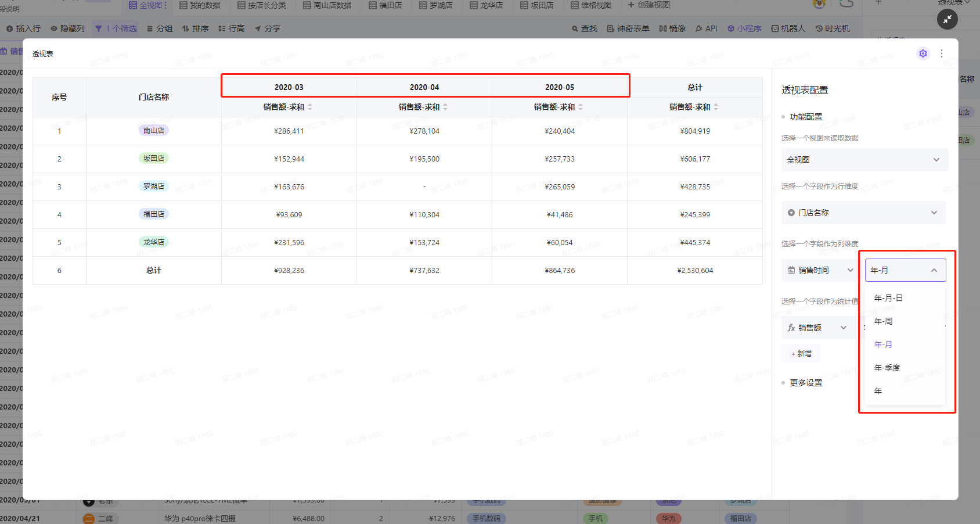Screen dimensions: 980x524
Task: Open the 销售额 statistic field dropdown
Action: coord(817,328)
